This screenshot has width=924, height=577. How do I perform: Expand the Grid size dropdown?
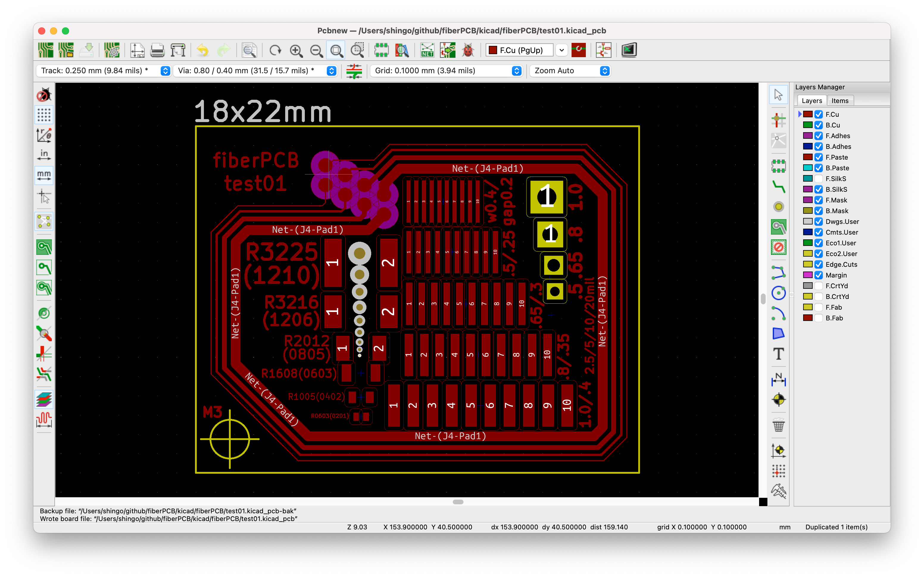coord(516,71)
